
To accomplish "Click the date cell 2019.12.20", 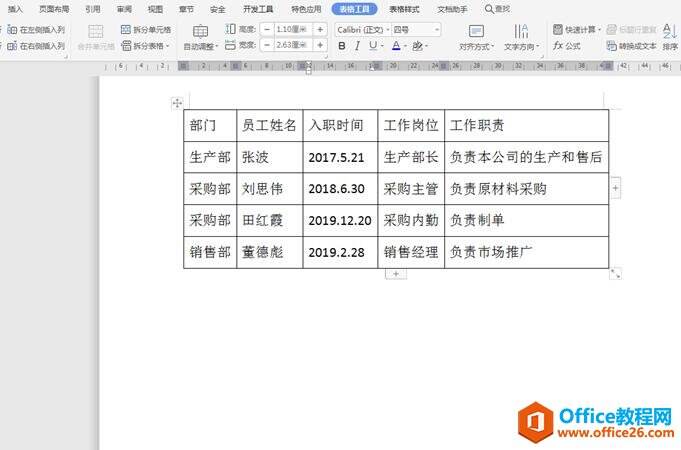I will pos(340,221).
